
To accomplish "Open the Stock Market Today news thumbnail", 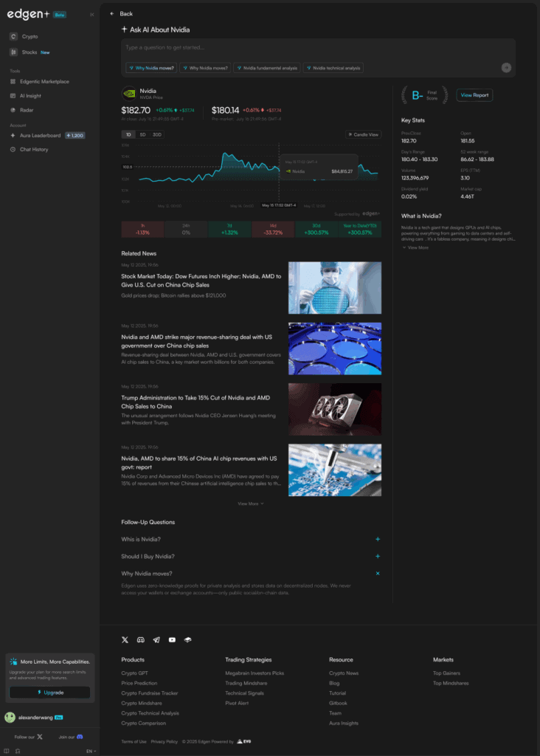I will tap(335, 288).
